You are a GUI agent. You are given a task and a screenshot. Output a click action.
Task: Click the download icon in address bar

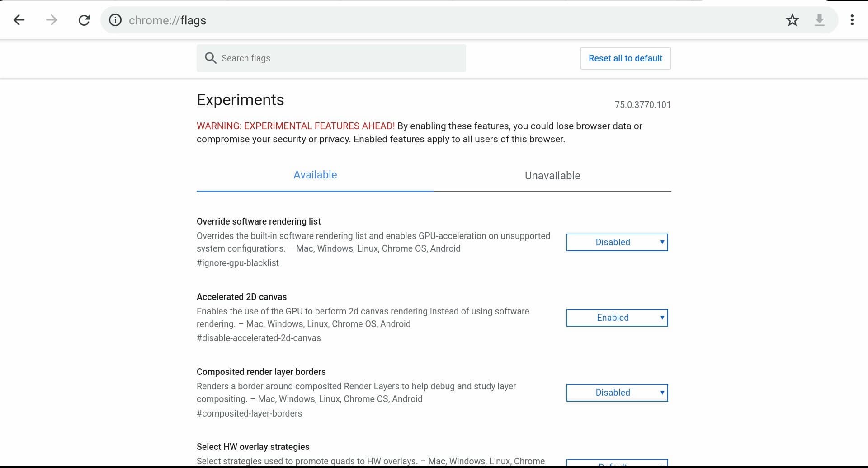pyautogui.click(x=819, y=20)
